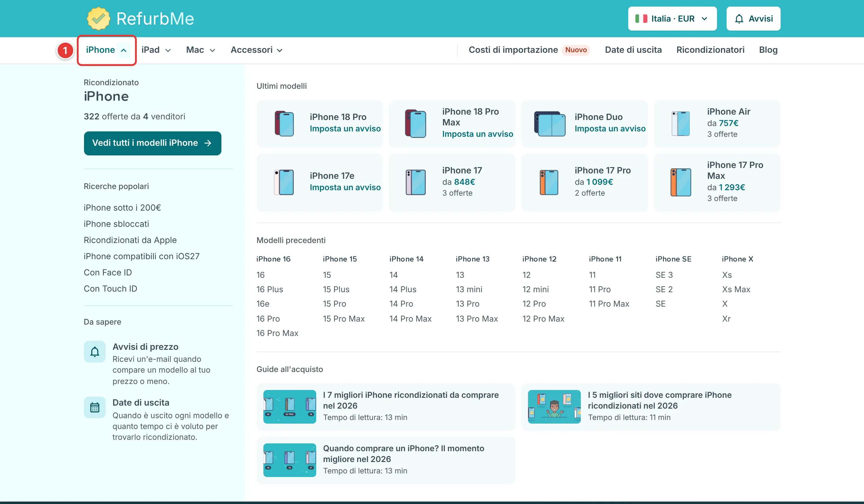Open Con Face ID search
This screenshot has height=504, width=864.
(108, 272)
